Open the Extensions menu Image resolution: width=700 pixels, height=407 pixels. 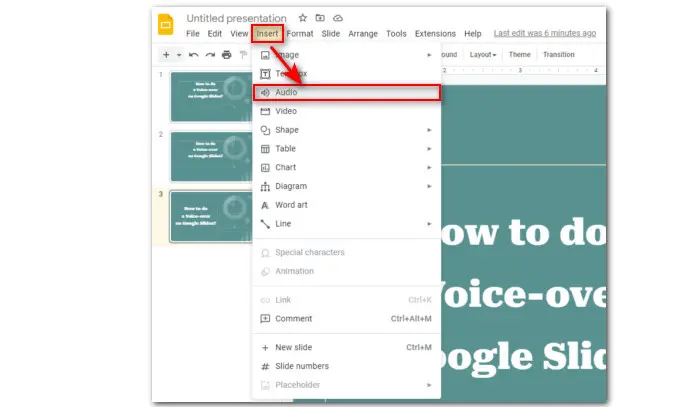point(435,33)
